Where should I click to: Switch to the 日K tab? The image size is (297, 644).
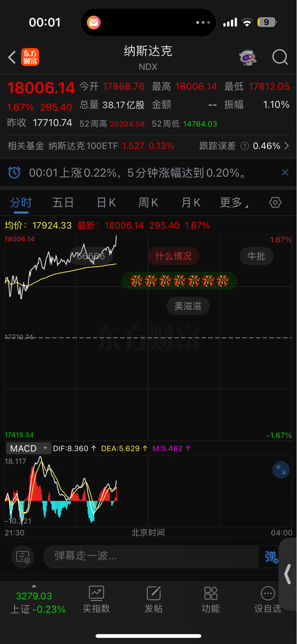(106, 202)
